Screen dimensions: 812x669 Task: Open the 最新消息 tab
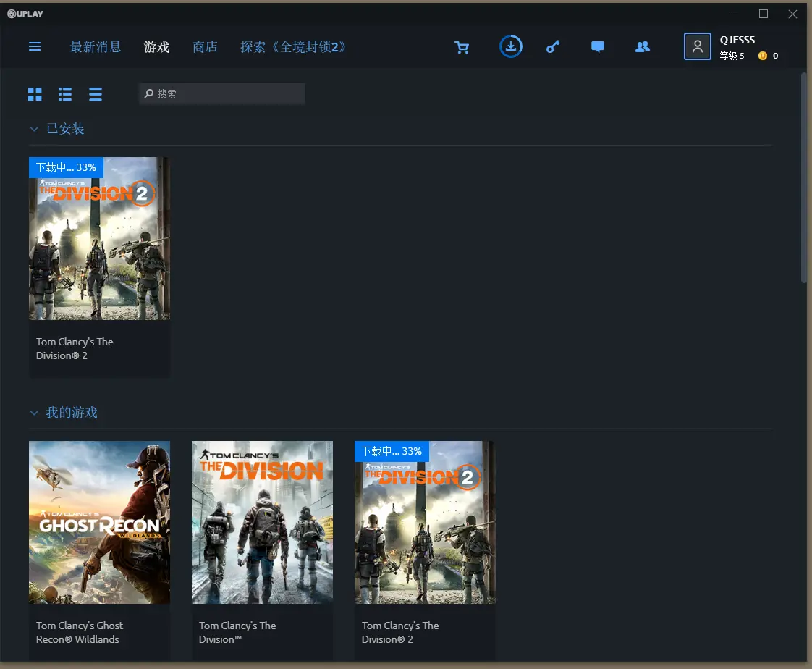(x=96, y=47)
